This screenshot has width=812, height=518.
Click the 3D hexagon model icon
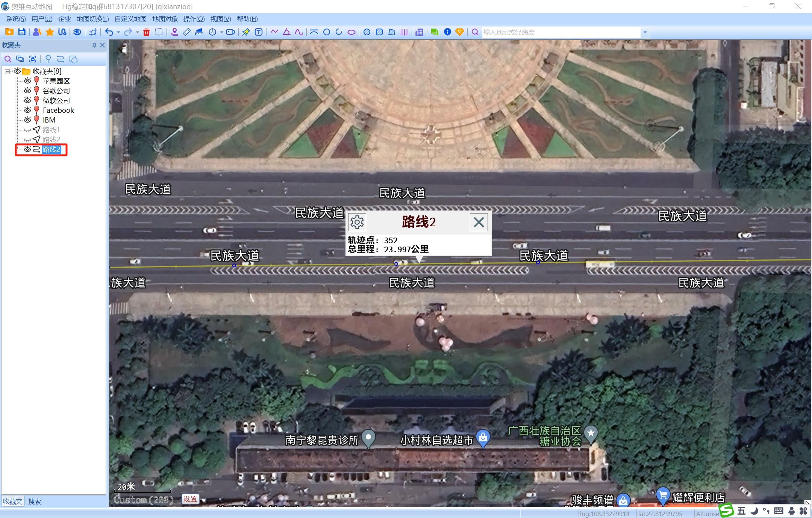pos(212,32)
